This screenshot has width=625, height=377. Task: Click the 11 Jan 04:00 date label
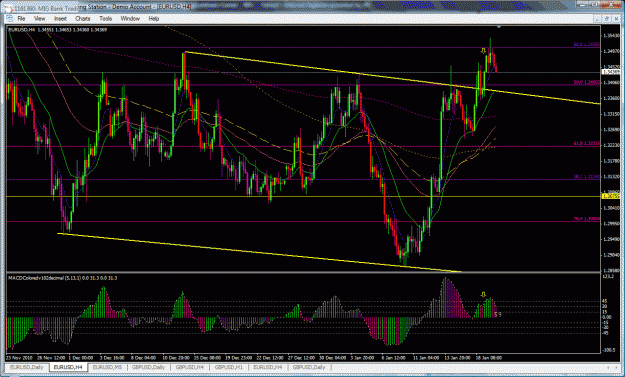coord(426,358)
